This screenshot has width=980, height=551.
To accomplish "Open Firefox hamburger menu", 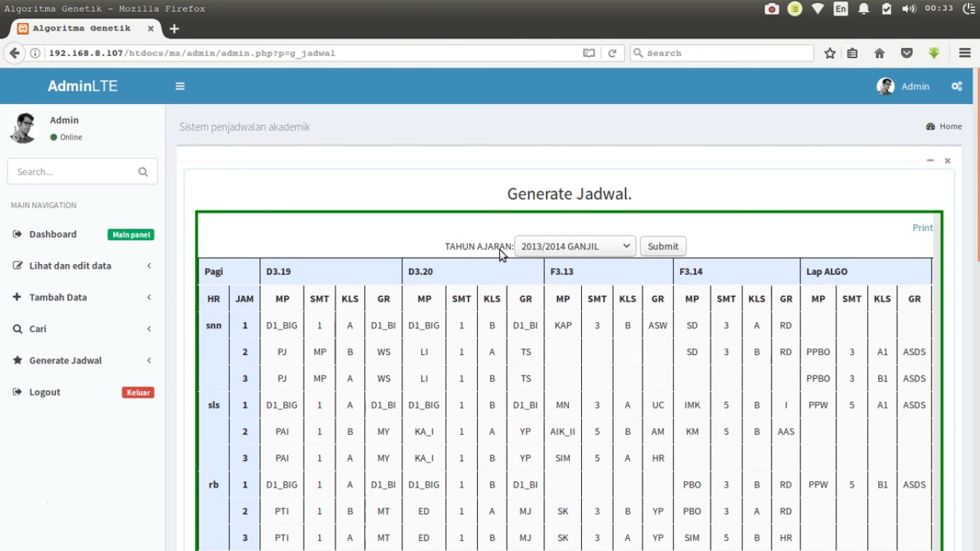I will [965, 53].
